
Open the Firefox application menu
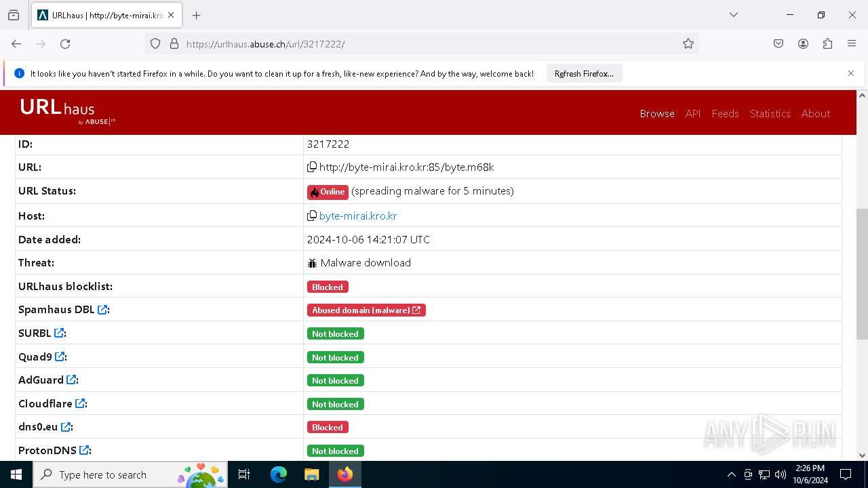coord(852,43)
